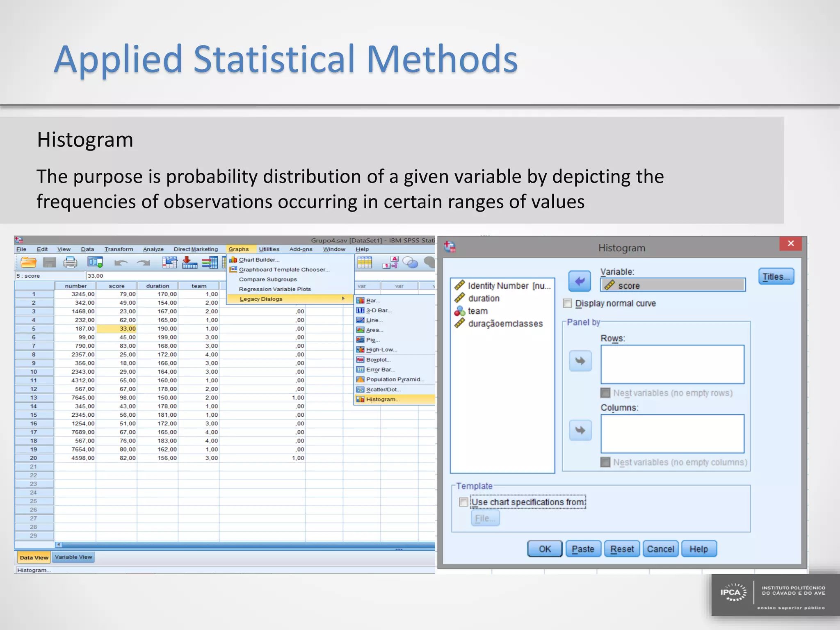The width and height of the screenshot is (840, 630).
Task: Open the Utilities menu
Action: tap(269, 249)
